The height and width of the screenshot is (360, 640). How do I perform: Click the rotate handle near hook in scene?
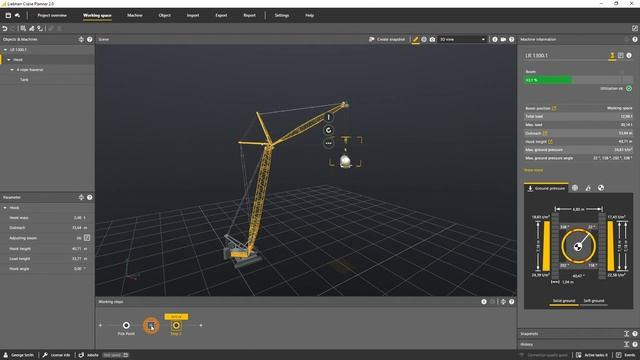pos(329,130)
